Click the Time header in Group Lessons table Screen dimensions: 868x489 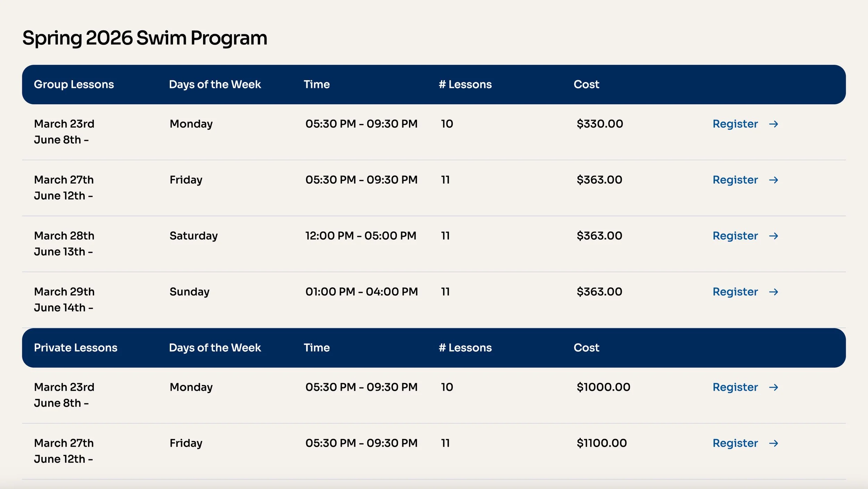point(316,84)
